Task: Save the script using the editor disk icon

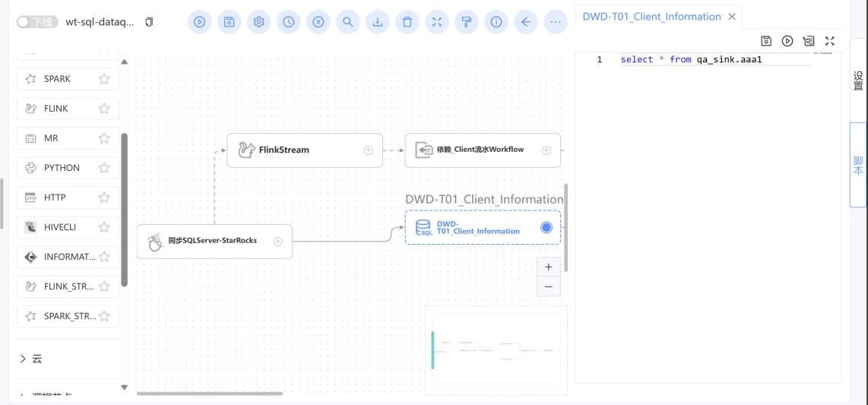Action: click(766, 41)
